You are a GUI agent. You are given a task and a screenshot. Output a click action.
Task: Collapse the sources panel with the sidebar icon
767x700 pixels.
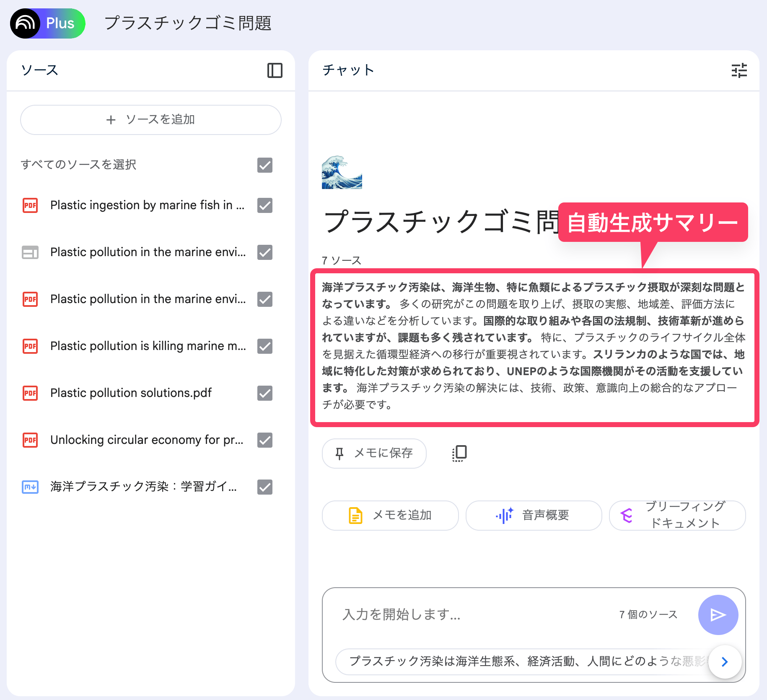[275, 70]
